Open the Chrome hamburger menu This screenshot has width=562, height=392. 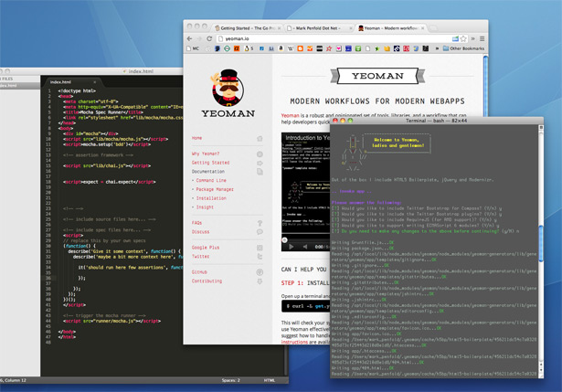(482, 38)
